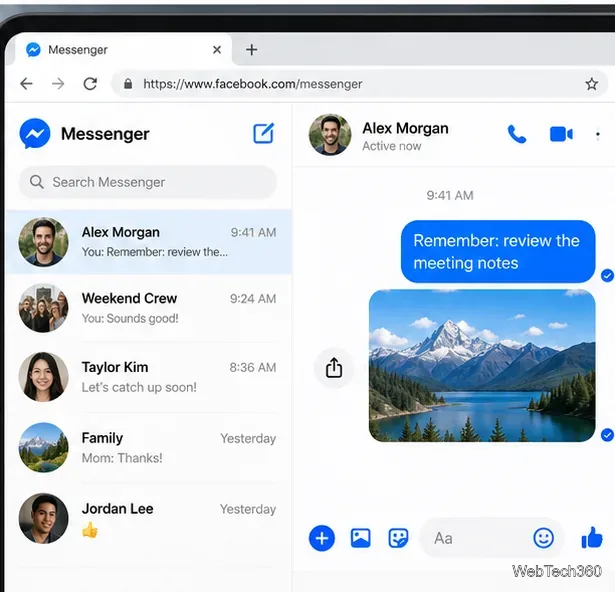Open the Family group conversation

pos(149,448)
